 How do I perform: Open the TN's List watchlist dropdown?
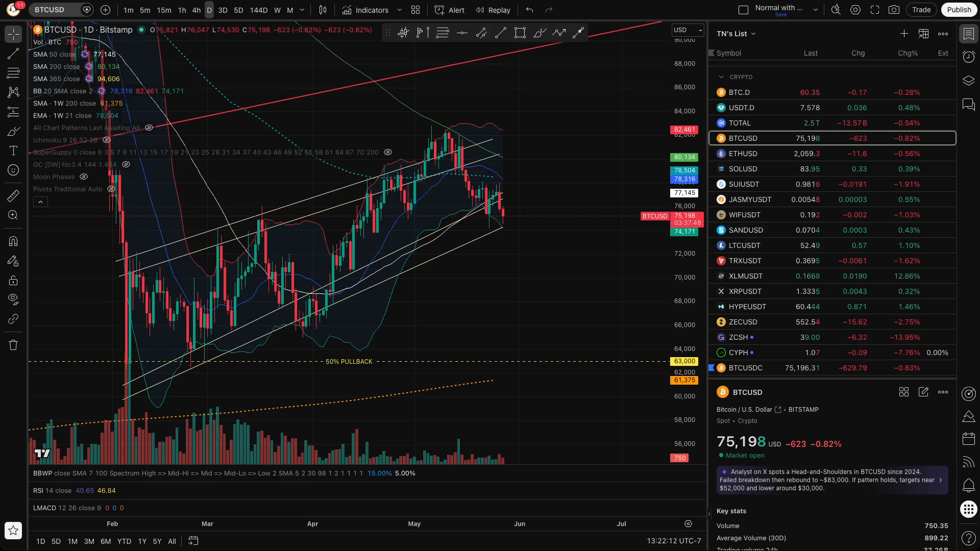[736, 34]
